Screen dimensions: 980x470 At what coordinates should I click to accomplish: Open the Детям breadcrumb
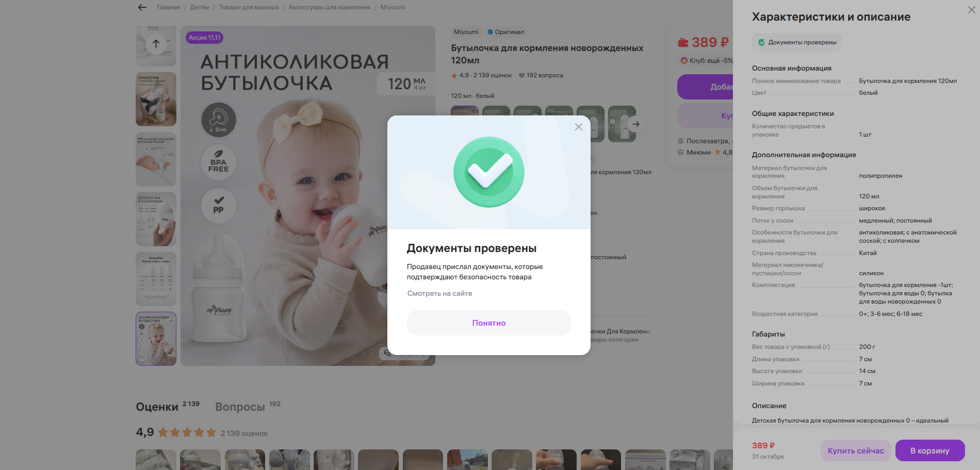[200, 7]
